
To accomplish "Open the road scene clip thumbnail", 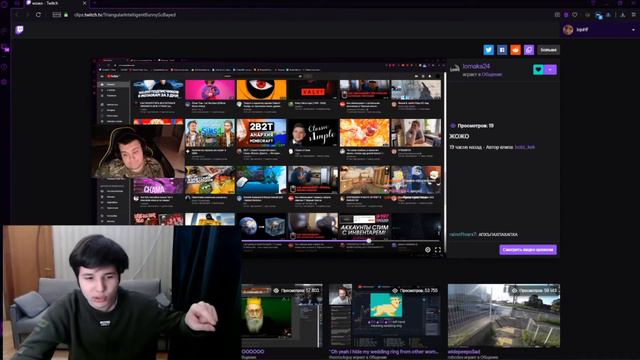I will [x=504, y=316].
